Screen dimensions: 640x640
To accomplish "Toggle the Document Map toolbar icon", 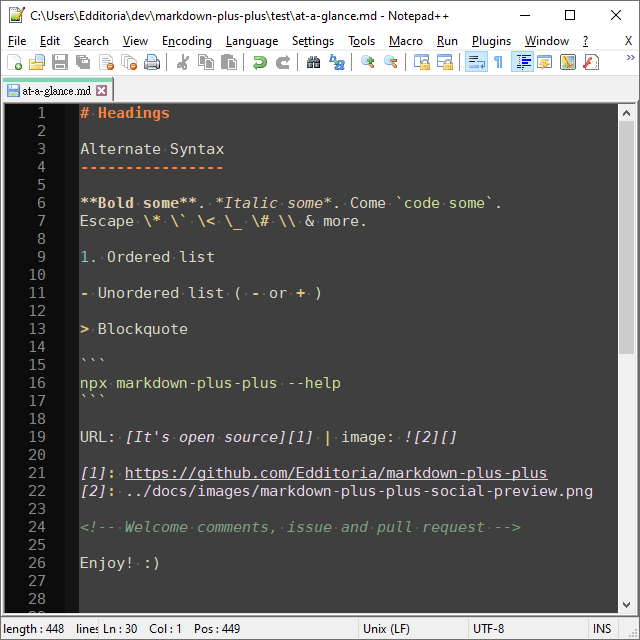I will tap(568, 62).
